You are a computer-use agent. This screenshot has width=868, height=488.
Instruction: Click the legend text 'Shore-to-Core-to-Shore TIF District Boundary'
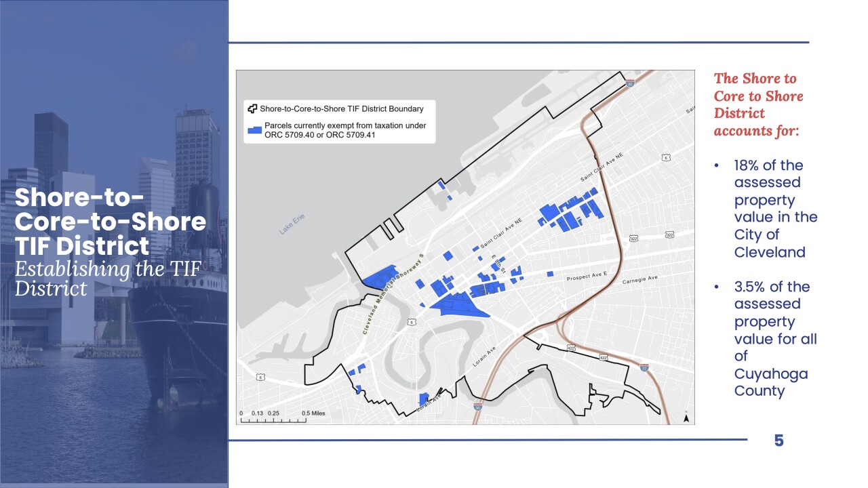(342, 108)
